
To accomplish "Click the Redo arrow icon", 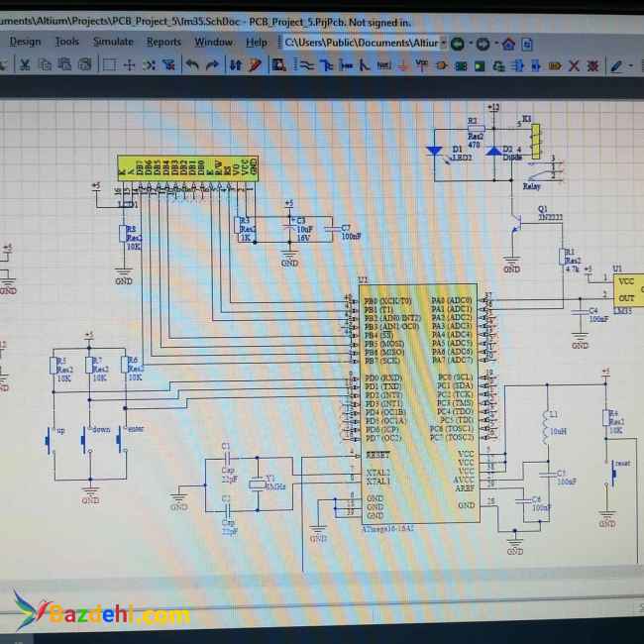I will coord(212,65).
